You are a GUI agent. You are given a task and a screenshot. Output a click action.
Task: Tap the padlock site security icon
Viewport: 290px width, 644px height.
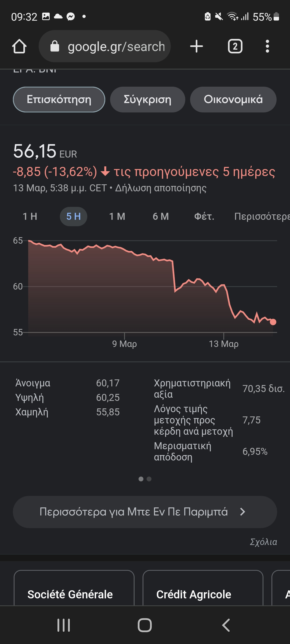(x=55, y=46)
